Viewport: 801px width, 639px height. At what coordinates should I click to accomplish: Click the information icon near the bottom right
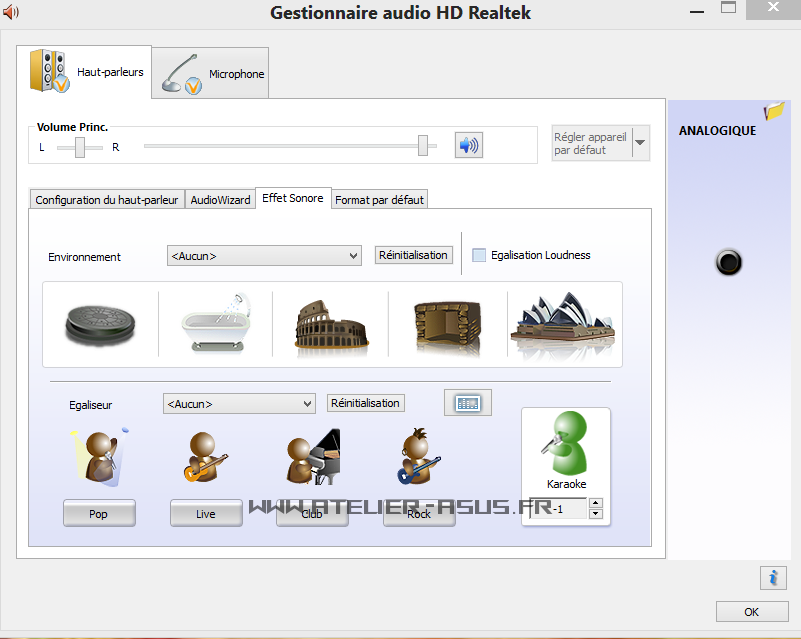click(772, 577)
